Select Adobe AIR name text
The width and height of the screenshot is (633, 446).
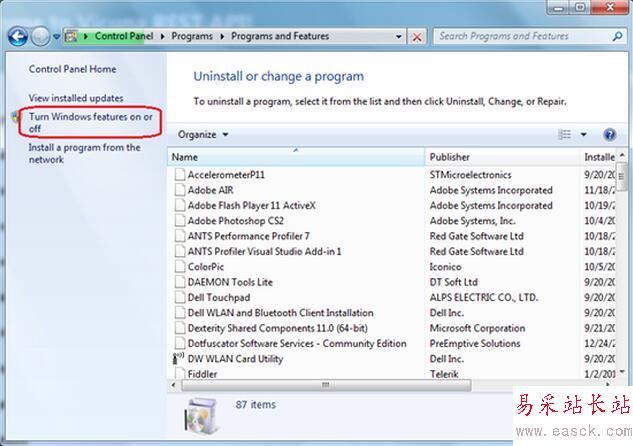click(210, 190)
